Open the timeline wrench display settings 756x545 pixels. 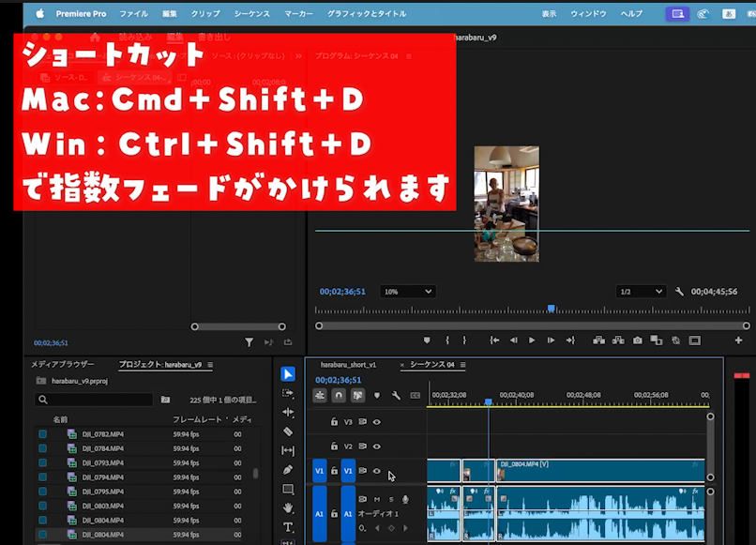point(396,396)
